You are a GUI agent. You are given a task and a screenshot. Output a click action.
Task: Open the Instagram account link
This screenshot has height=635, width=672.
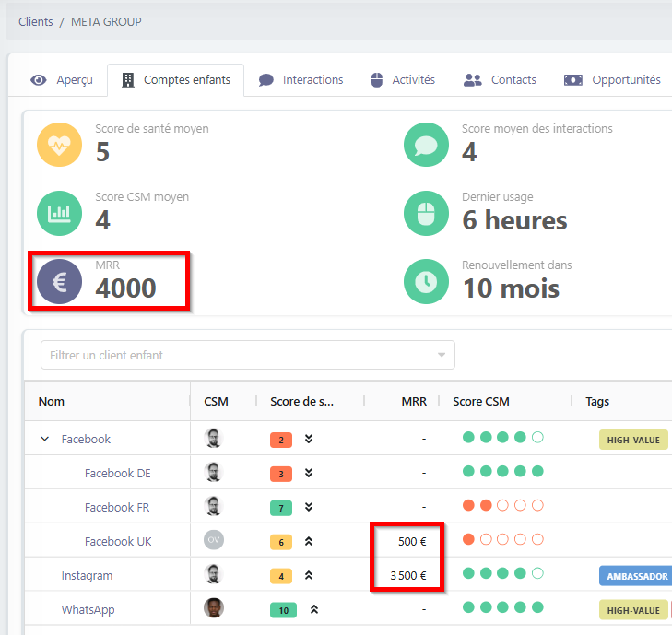coord(87,576)
